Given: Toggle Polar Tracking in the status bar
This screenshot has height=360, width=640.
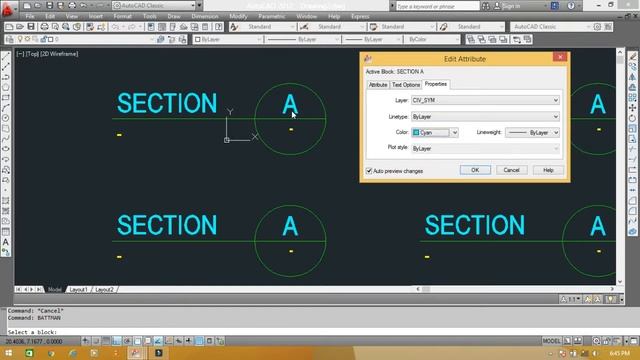Looking at the screenshot, I should pyautogui.click(x=127, y=341).
